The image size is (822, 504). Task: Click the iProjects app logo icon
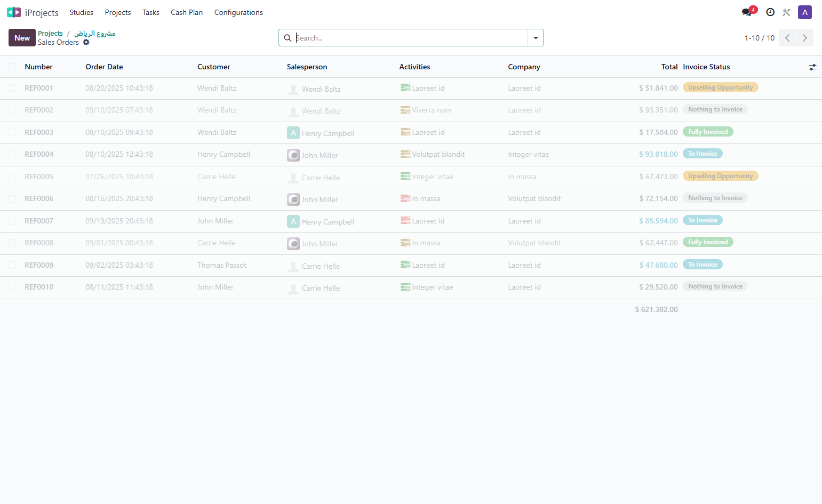(x=14, y=12)
